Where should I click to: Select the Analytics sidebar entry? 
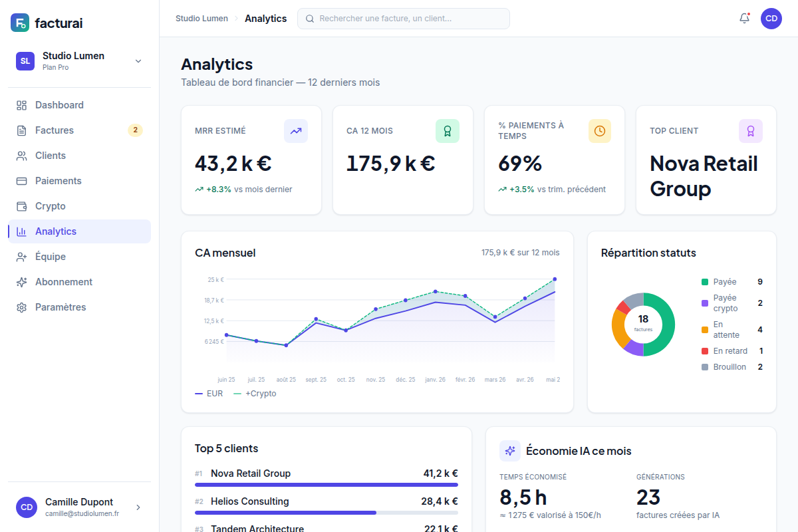click(79, 231)
